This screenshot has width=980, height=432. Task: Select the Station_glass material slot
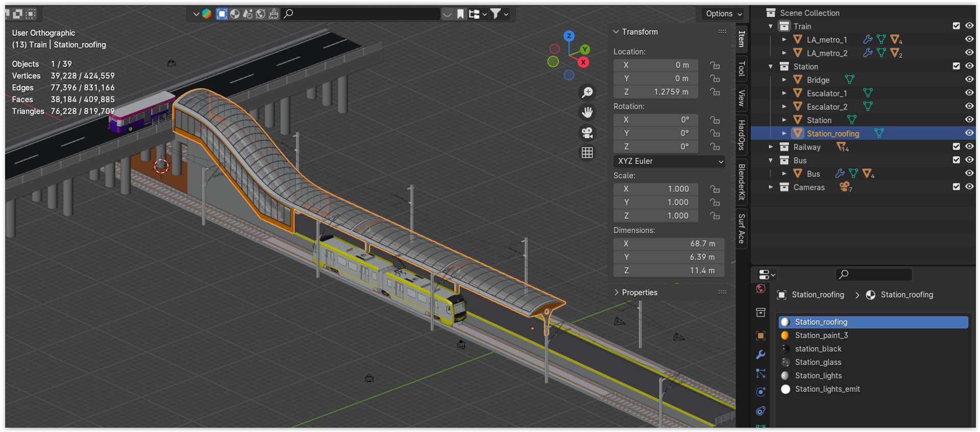[872, 362]
